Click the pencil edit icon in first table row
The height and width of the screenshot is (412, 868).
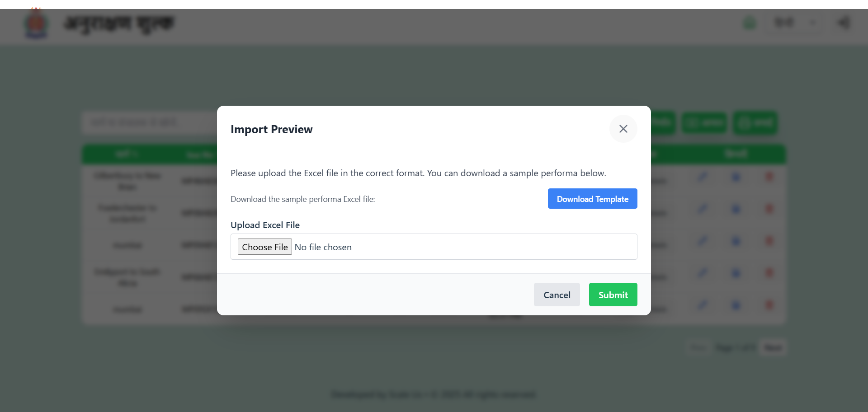coord(702,177)
